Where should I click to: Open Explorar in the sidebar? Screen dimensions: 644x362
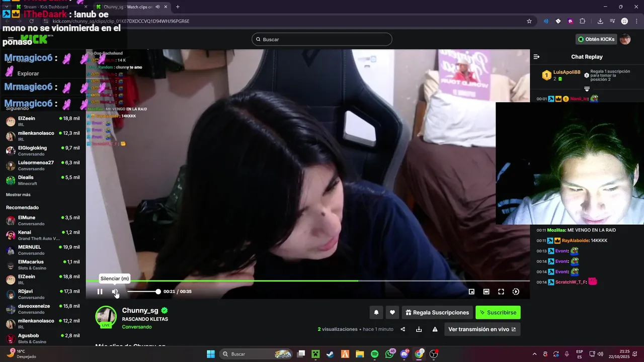[28, 73]
